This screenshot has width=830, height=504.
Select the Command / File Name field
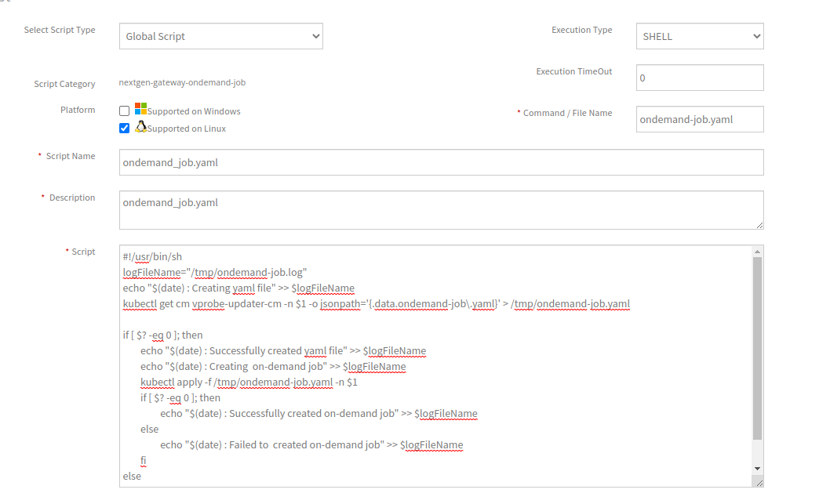[699, 118]
